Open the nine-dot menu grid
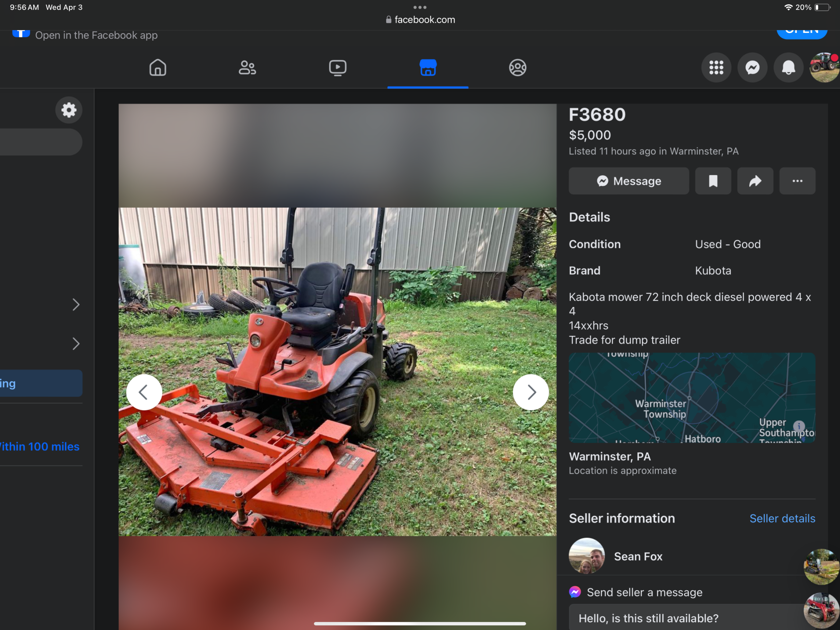The width and height of the screenshot is (840, 630). coord(716,68)
